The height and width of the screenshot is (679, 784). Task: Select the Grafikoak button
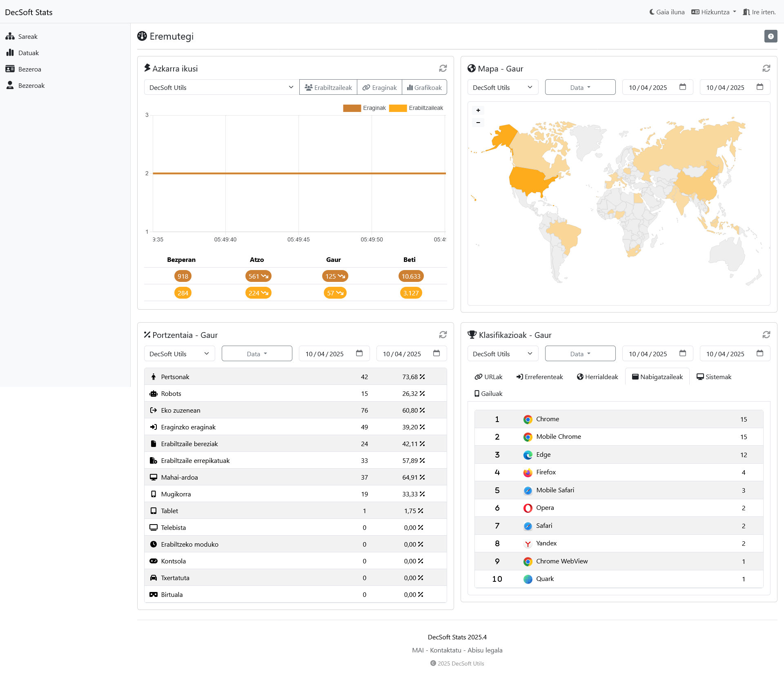point(424,87)
